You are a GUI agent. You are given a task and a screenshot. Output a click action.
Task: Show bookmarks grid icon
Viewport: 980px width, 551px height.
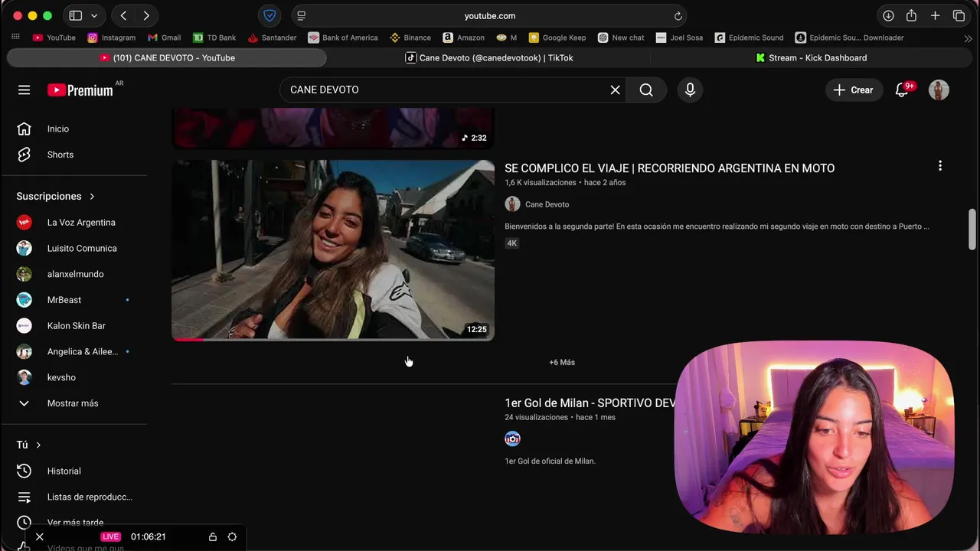15,37
